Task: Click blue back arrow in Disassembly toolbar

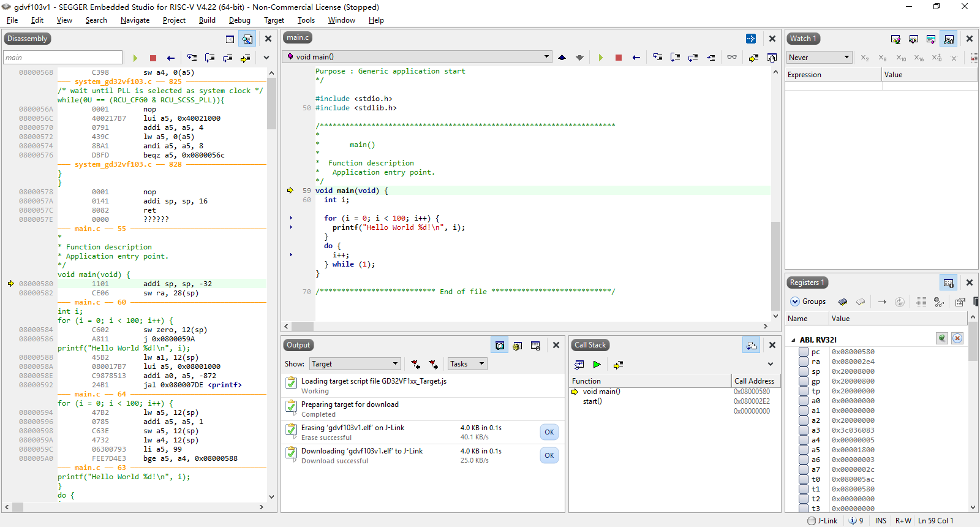Action: 171,58
